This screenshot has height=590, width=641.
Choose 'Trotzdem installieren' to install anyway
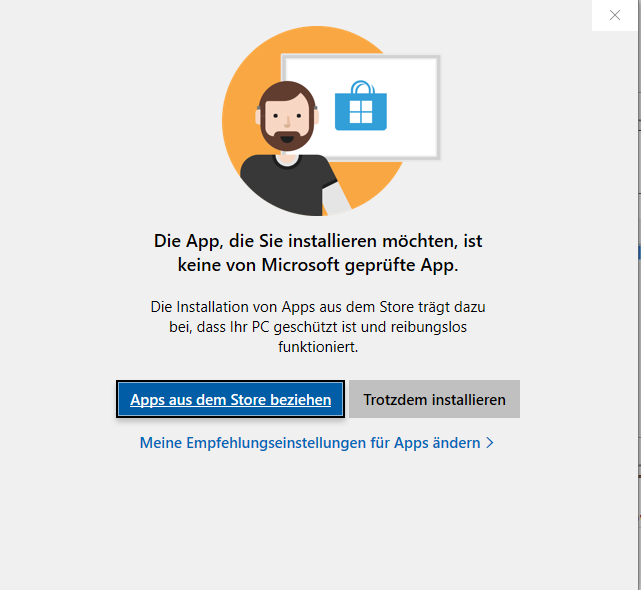tap(434, 399)
